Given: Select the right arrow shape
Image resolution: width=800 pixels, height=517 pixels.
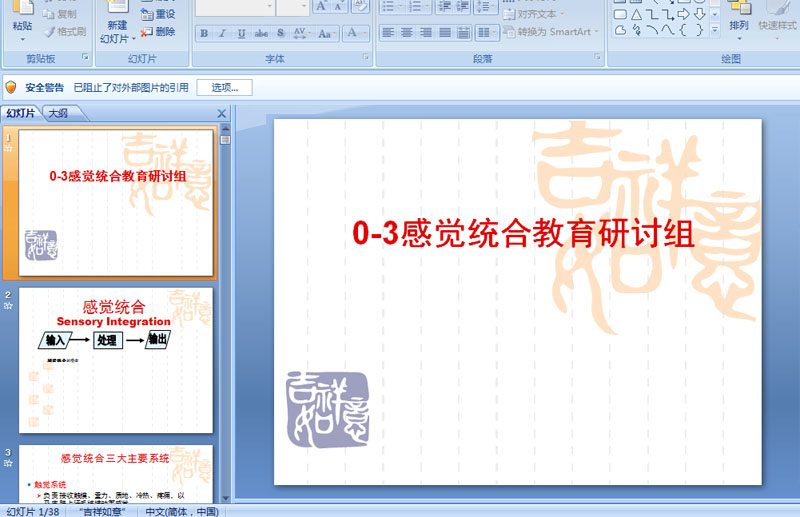Looking at the screenshot, I should [683, 14].
